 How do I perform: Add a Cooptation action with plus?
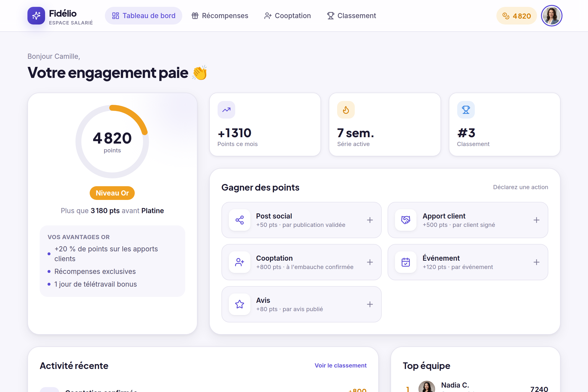pos(370,262)
